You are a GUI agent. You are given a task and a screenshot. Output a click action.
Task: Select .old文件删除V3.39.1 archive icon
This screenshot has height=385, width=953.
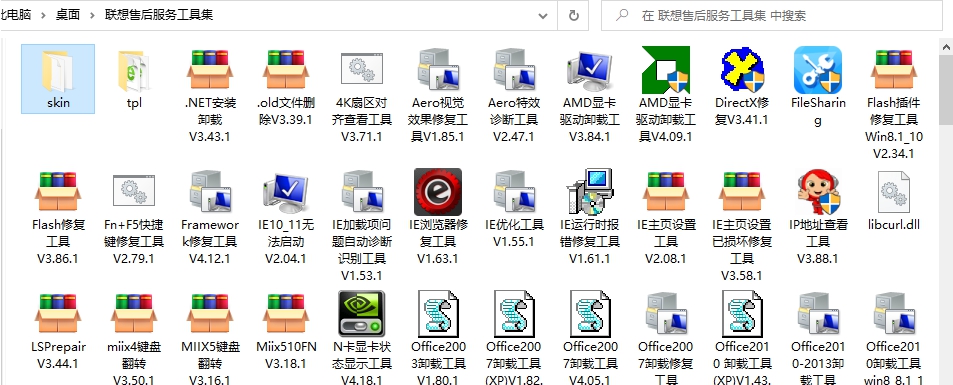[286, 71]
